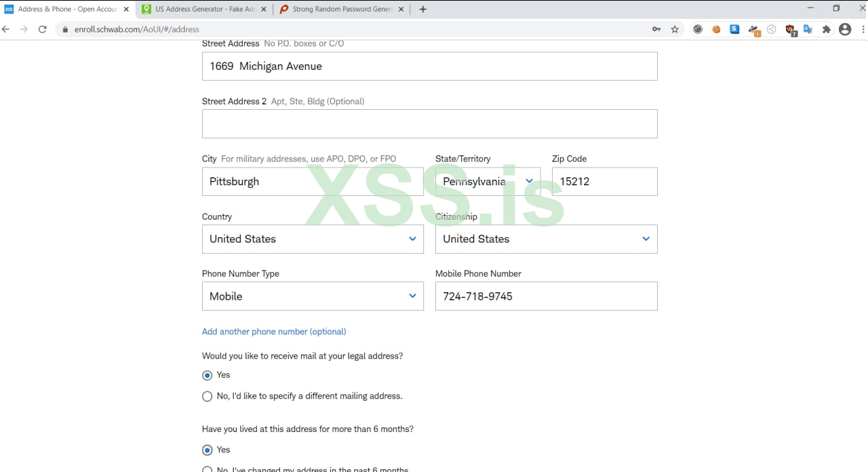Close the US Address Generator tab
Viewport: 868px width, 472px height.
(264, 9)
